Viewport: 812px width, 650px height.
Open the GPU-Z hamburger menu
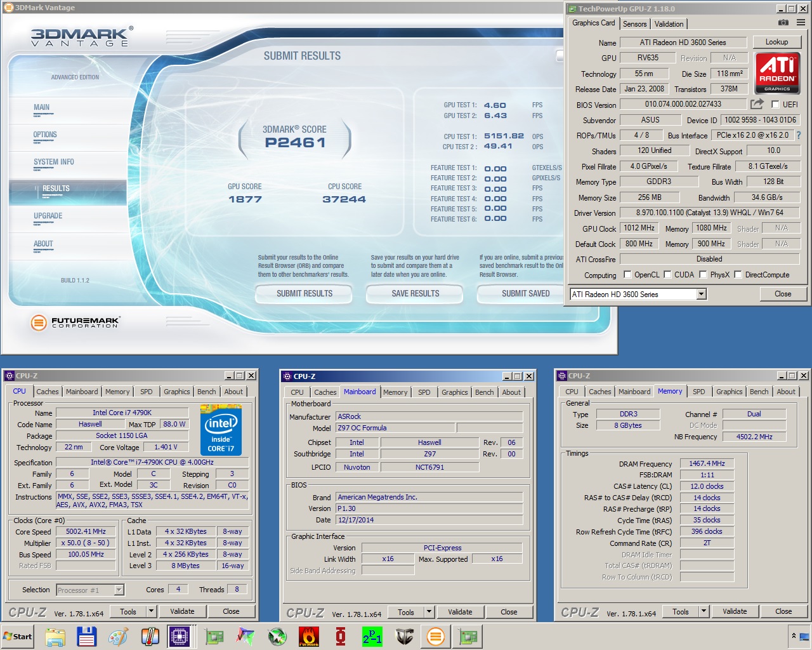pos(801,22)
